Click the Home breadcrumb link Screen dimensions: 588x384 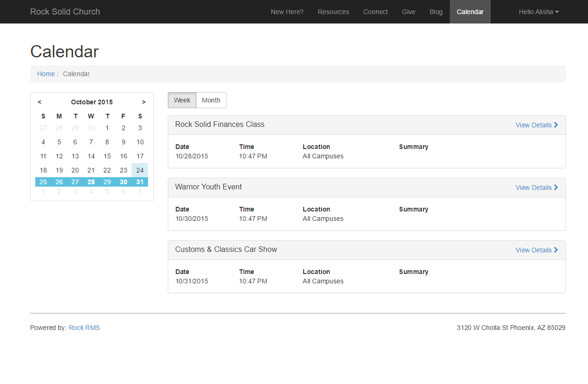click(x=46, y=74)
